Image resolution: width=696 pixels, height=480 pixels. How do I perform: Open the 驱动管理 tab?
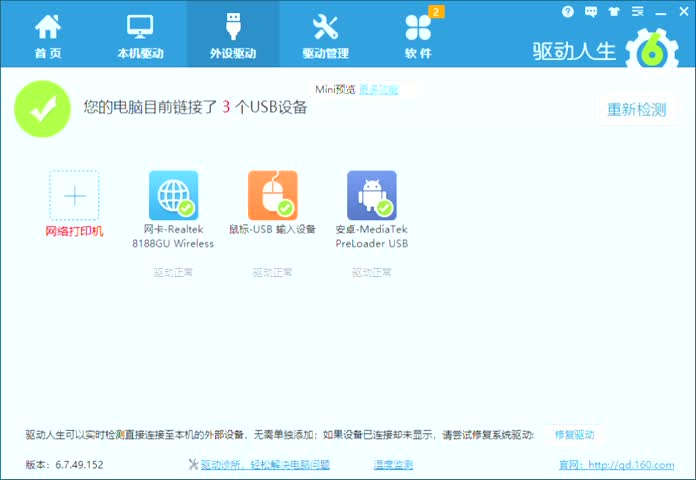(325, 36)
